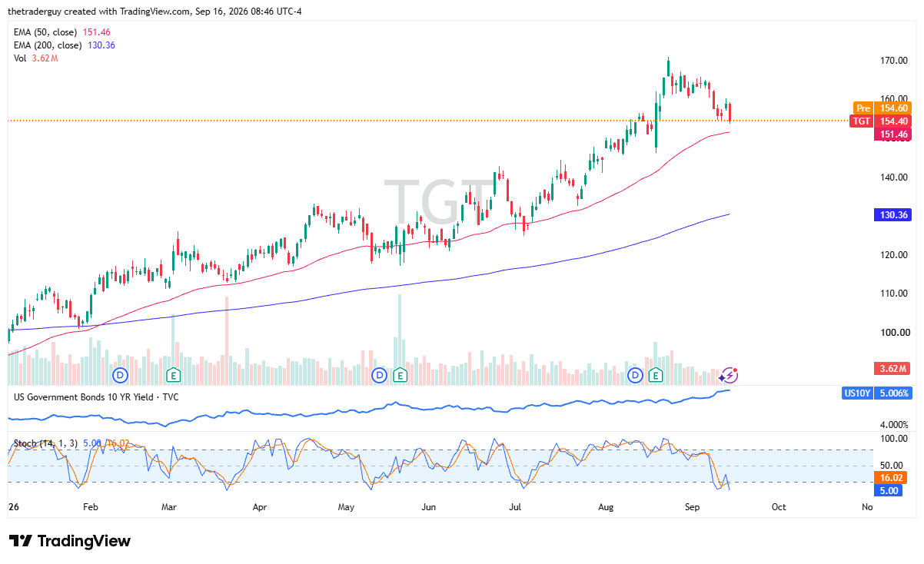Screen dimensions: 924x564
Task: Click the 3.62 M volume axis tag
Action: pyautogui.click(x=893, y=368)
